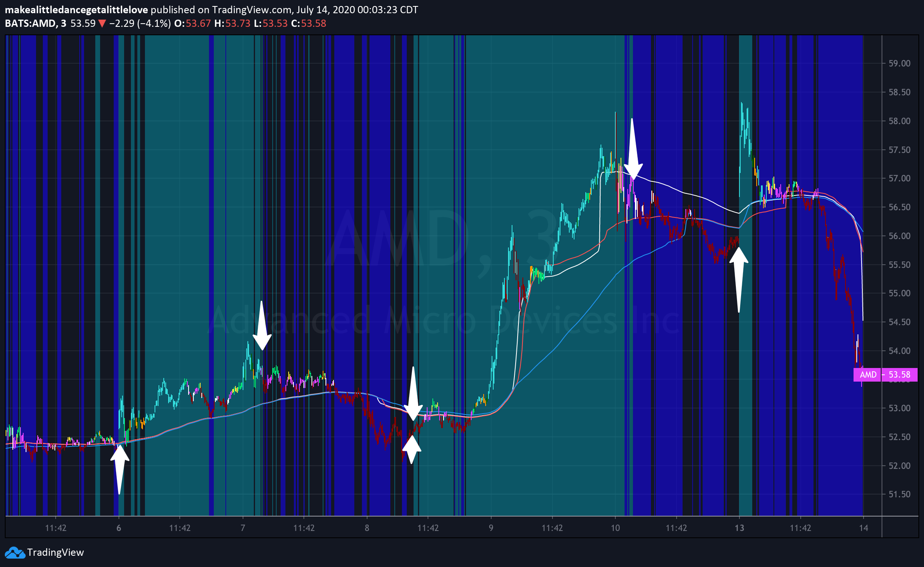
Task: Click the −2.29 (−4.1%) change value
Action: (140, 23)
